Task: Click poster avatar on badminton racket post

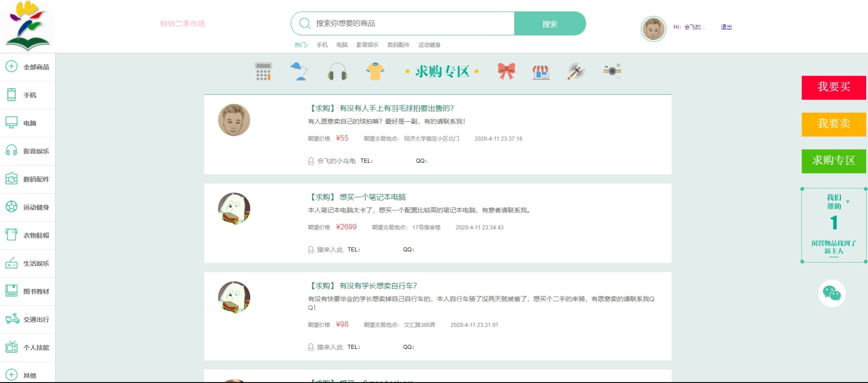Action: 234,120
